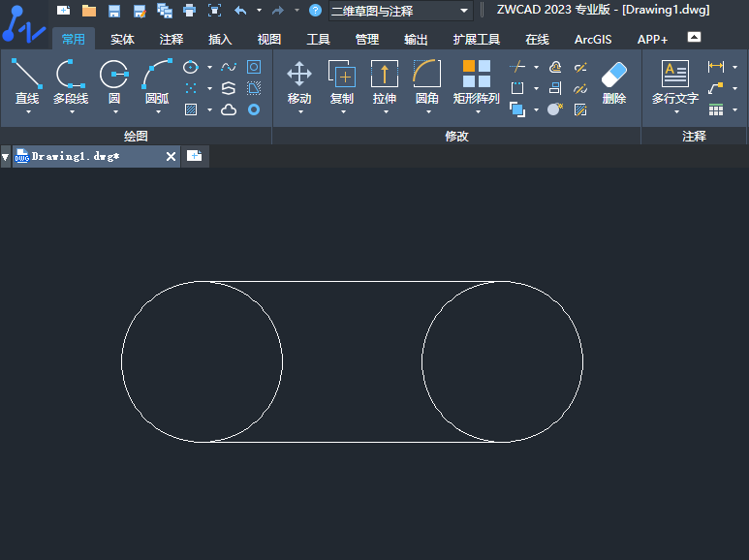Click the Print icon in quick access toolbar

tap(189, 11)
